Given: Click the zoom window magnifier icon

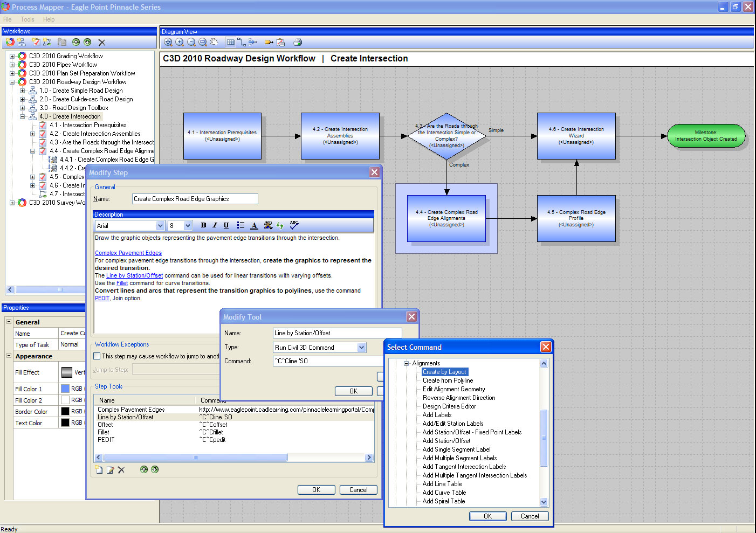Looking at the screenshot, I should click(203, 42).
